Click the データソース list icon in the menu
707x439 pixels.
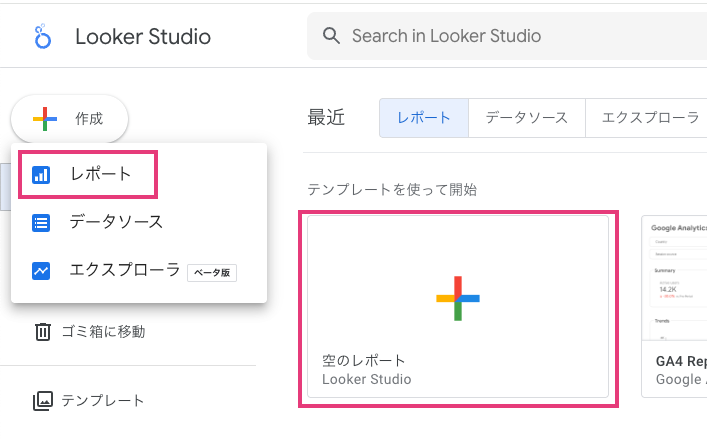(x=41, y=222)
